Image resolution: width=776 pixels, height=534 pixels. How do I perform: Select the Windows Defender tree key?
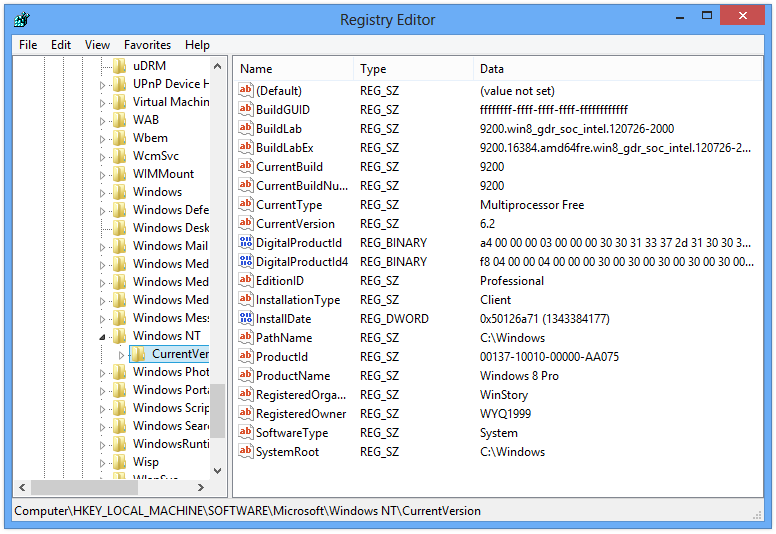170,210
